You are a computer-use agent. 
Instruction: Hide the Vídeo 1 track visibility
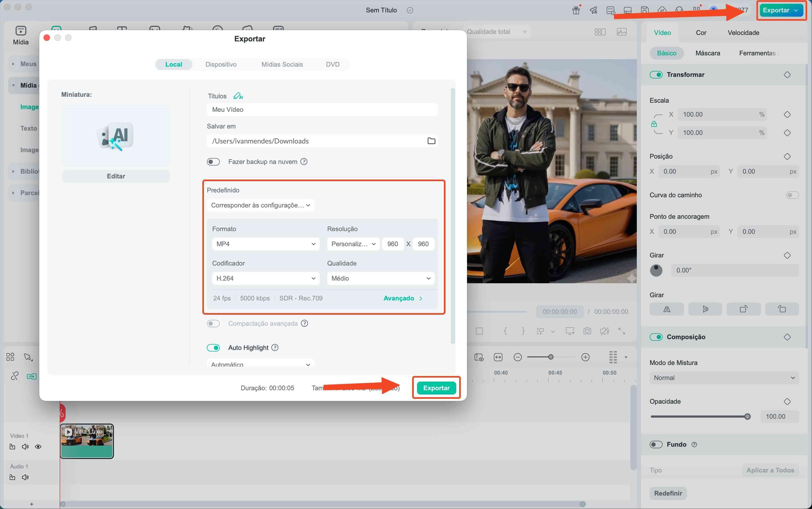coord(38,446)
